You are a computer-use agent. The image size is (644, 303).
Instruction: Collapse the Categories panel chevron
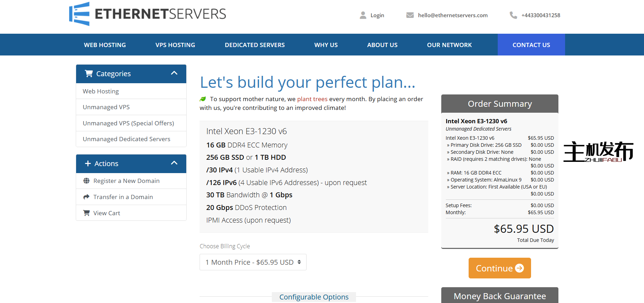174,73
